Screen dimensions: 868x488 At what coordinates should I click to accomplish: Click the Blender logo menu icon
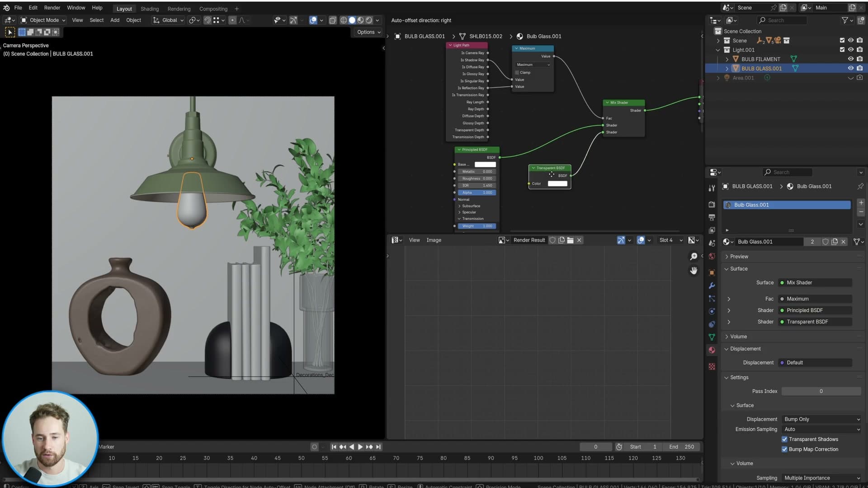[x=6, y=8]
